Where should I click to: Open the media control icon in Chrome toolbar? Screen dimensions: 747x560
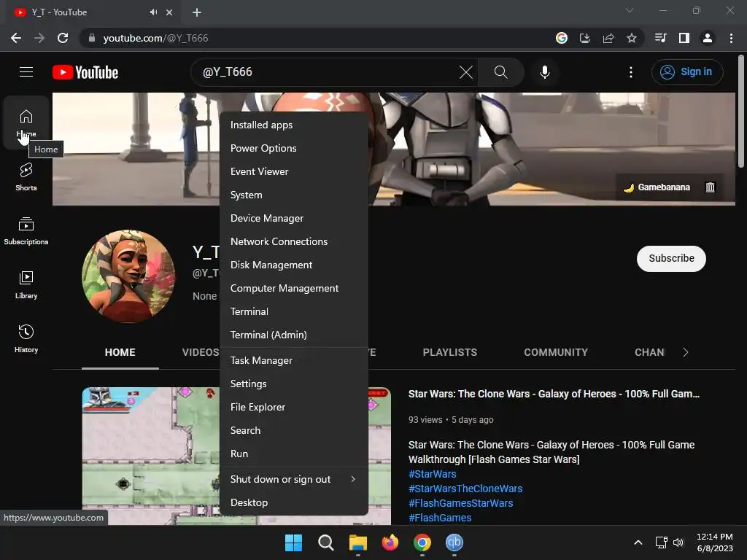tap(660, 38)
